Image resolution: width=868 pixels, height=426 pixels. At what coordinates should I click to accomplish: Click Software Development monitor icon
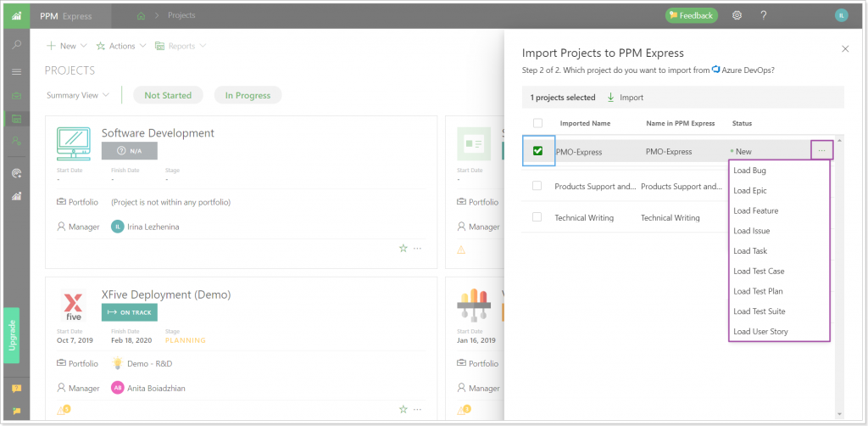(x=74, y=143)
